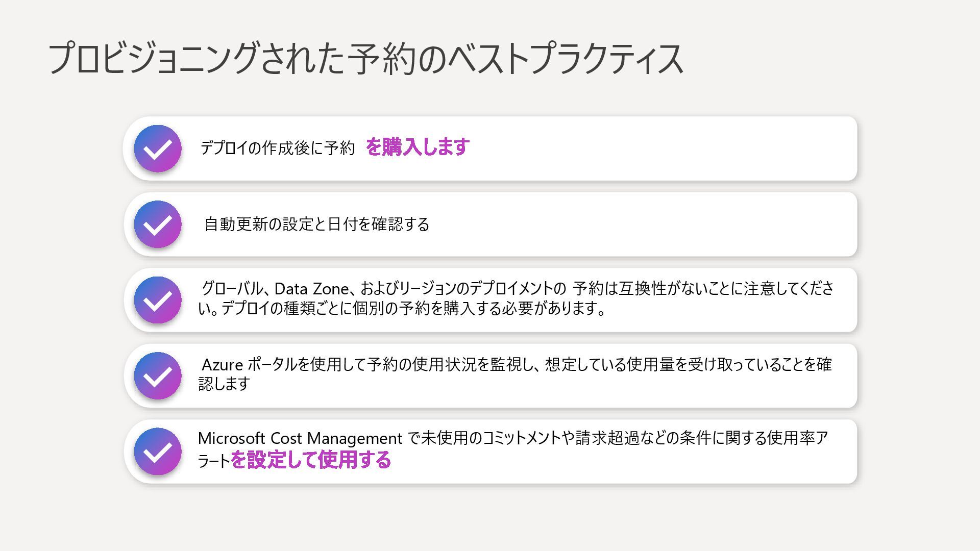This screenshot has height=551, width=980.
Task: Click the word 認します in fourth card
Action: click(224, 384)
